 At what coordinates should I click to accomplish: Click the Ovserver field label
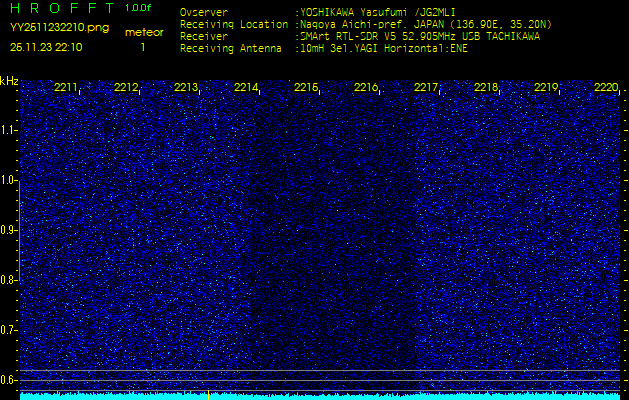[x=204, y=12]
